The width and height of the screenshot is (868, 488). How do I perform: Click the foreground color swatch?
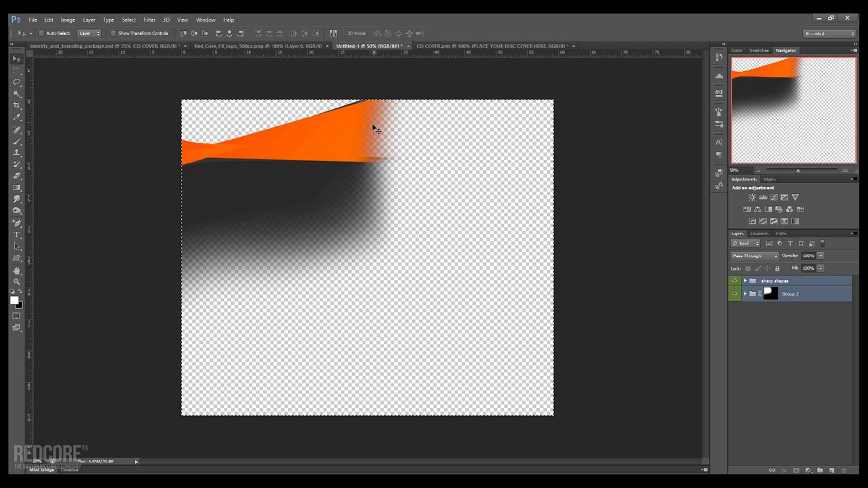pos(14,300)
